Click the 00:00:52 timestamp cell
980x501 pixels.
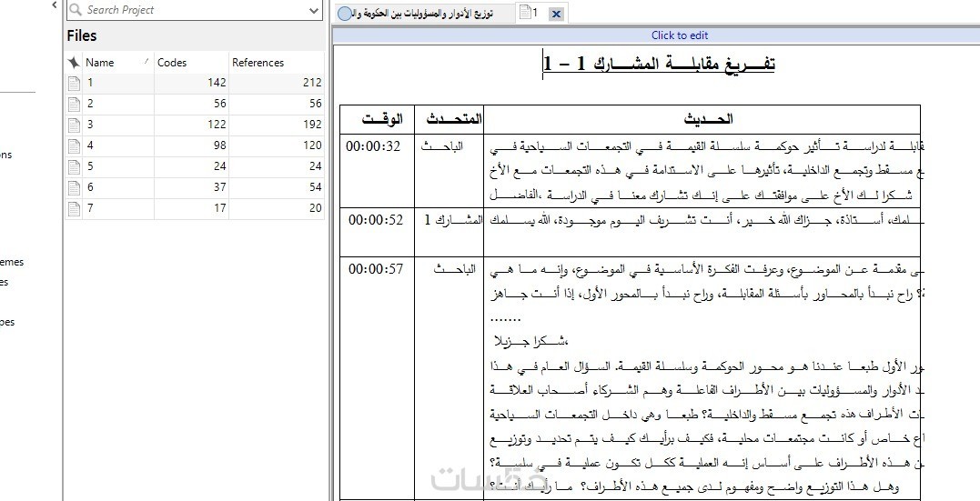coord(376,220)
